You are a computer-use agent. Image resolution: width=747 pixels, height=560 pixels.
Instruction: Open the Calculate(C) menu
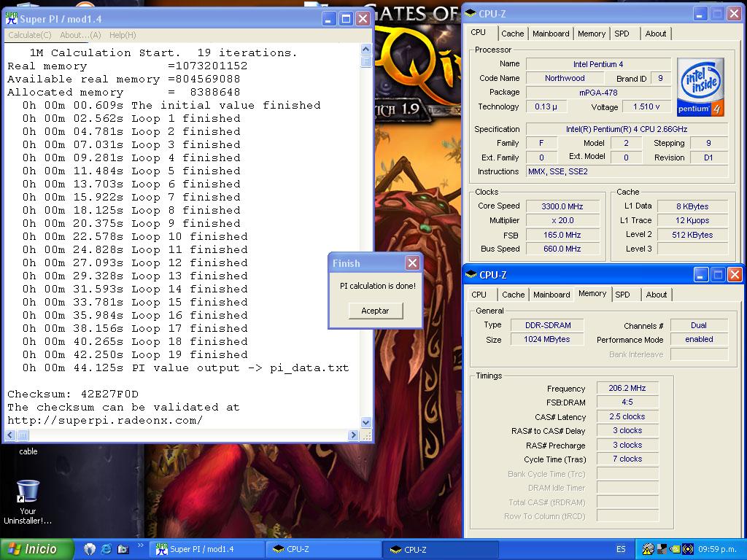click(x=29, y=35)
